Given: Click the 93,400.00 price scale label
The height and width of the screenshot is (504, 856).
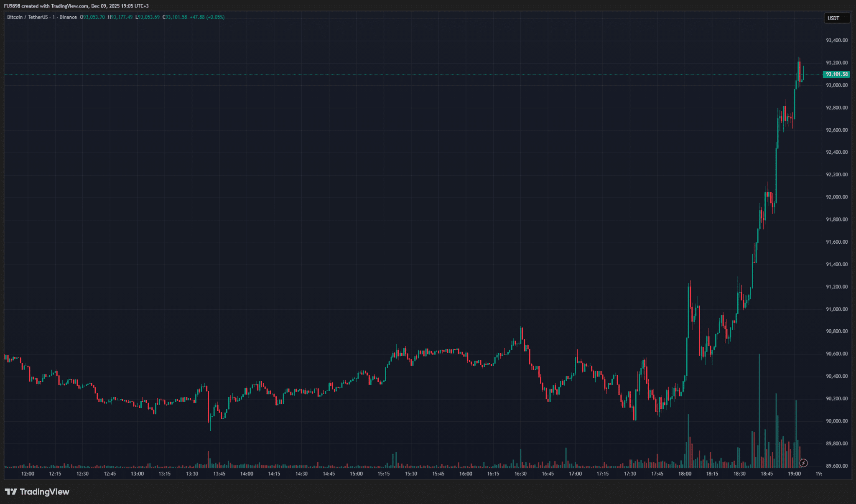Looking at the screenshot, I should tap(837, 41).
